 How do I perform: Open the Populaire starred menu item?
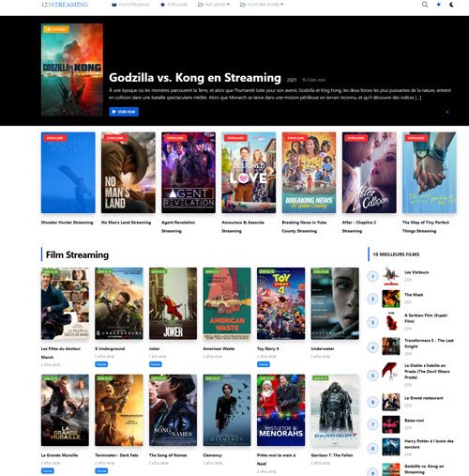click(x=174, y=5)
